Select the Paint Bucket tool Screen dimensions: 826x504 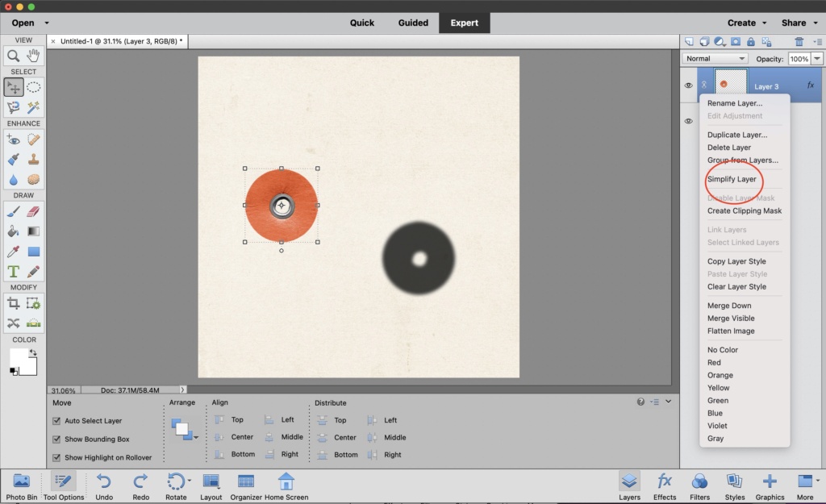(x=13, y=231)
